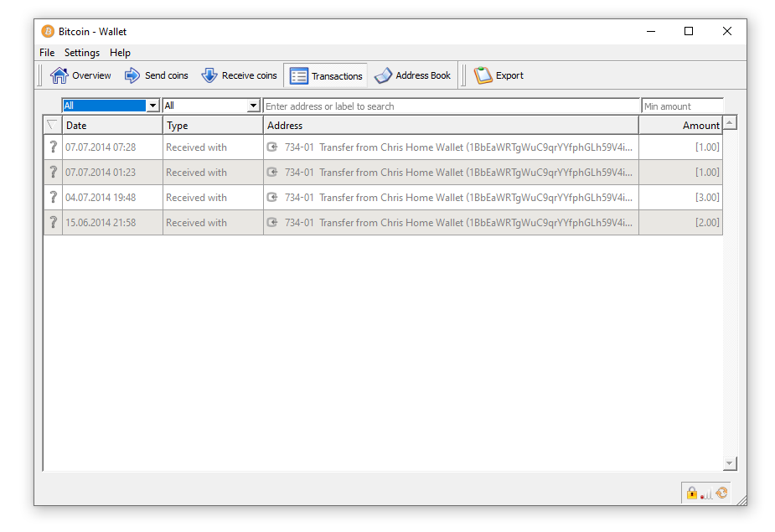Click the Bitcoin logo in title bar
This screenshot has width=775, height=532.
48,32
